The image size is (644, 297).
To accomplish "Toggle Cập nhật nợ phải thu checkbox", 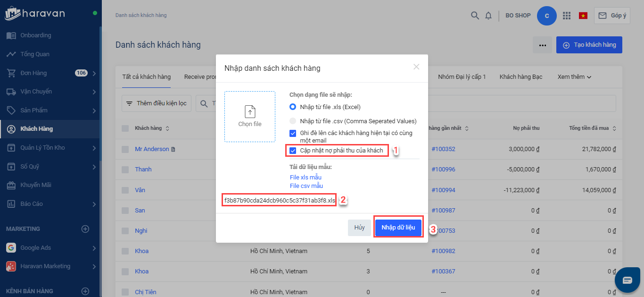I will [293, 151].
